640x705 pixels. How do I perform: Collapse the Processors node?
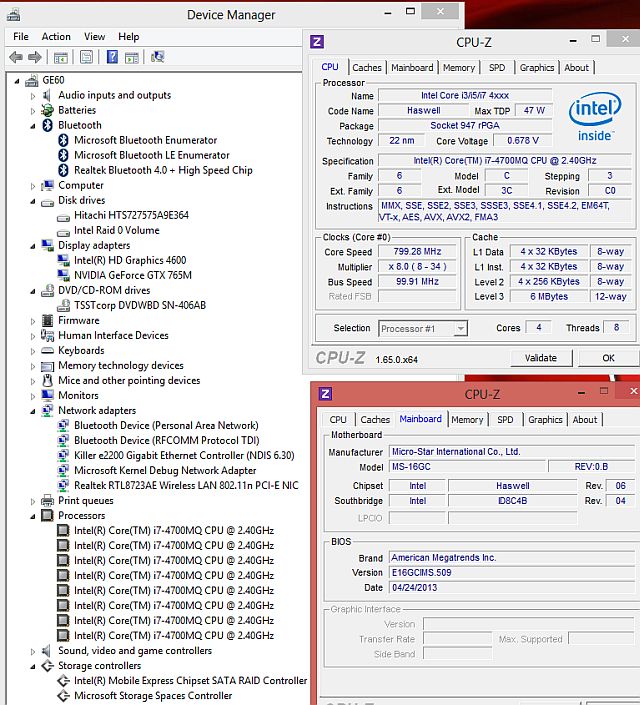click(33, 517)
